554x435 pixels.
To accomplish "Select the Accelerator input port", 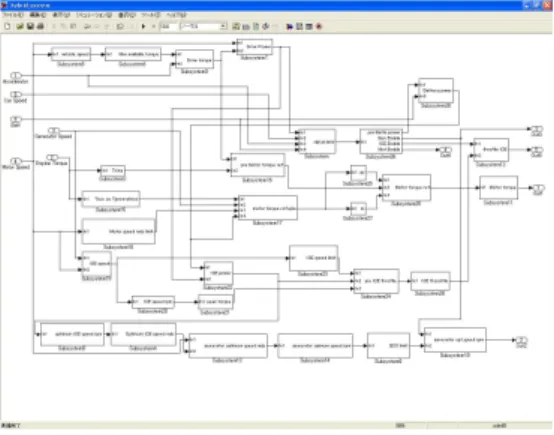I will [x=16, y=75].
